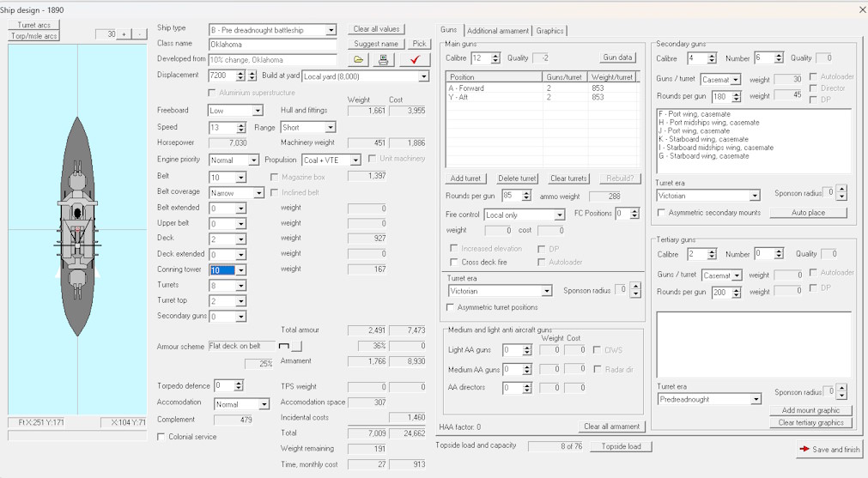Click the plus zoom button above ship view
Image resolution: width=868 pixels, height=478 pixels.
click(124, 34)
